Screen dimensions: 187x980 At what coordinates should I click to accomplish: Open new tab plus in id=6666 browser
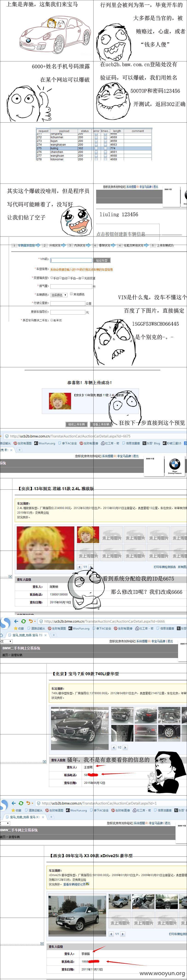(54, 635)
